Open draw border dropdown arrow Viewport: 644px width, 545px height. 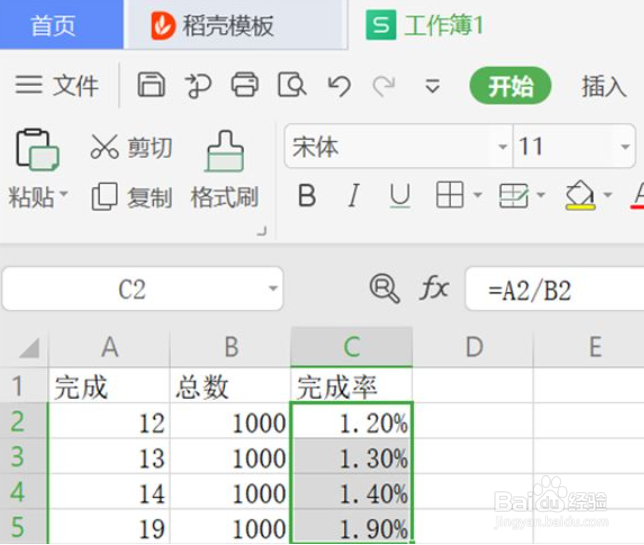[x=541, y=195]
